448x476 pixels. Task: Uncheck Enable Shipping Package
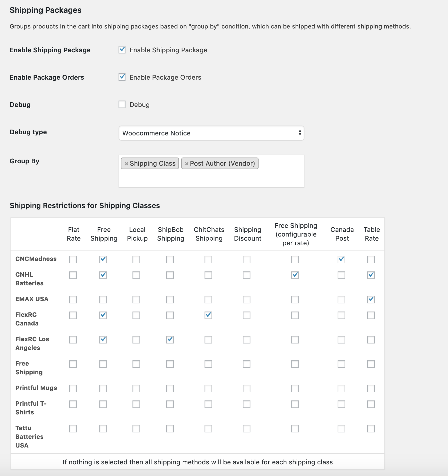click(122, 50)
